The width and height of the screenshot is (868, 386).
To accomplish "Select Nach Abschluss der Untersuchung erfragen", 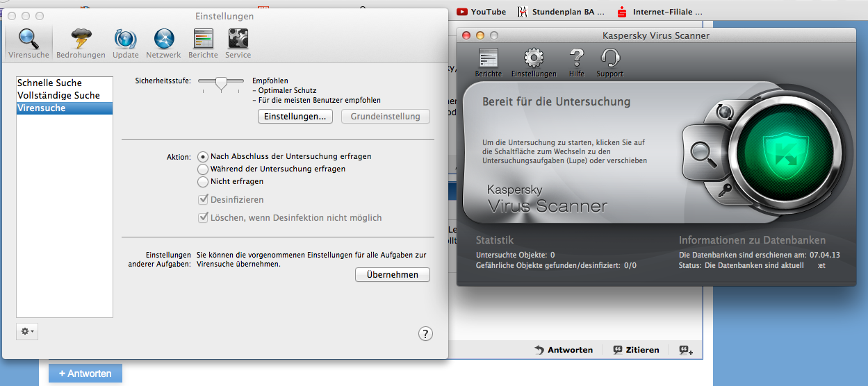I will (203, 156).
